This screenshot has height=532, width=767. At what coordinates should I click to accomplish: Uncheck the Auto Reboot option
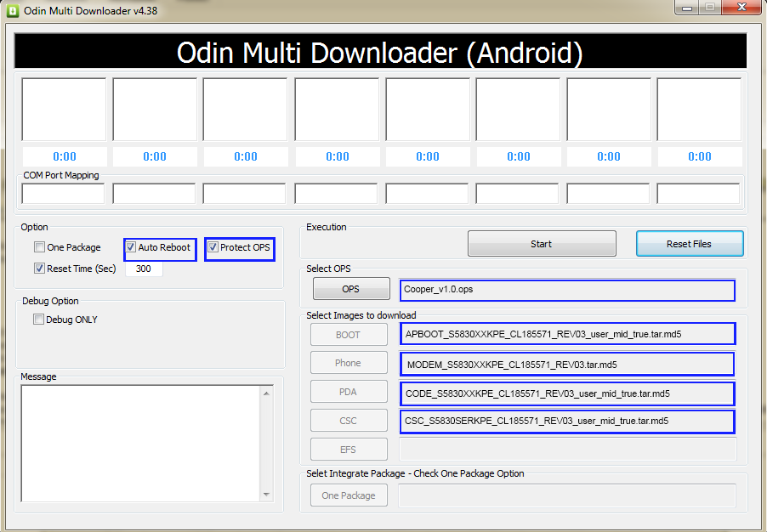[131, 247]
